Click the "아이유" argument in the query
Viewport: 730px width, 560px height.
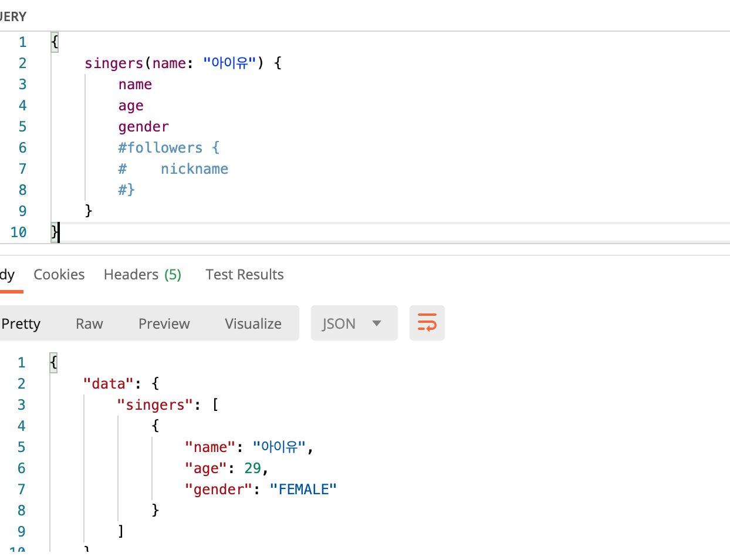tap(229, 63)
